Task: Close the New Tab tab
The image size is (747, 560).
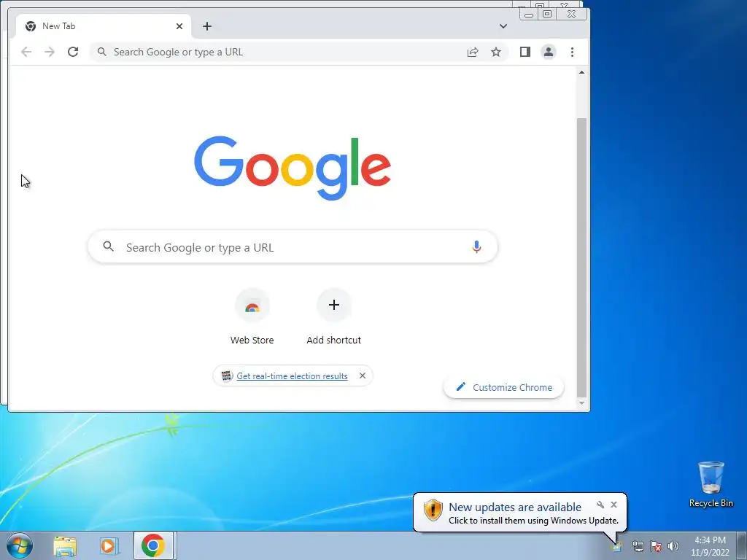Action: pos(179,26)
